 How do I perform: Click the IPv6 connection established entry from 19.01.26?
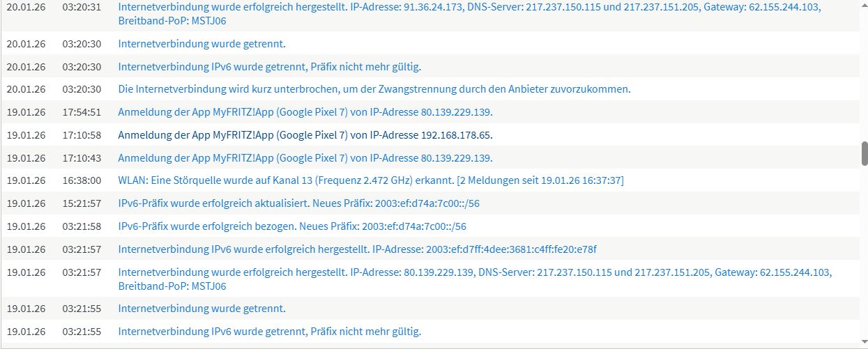pos(357,249)
